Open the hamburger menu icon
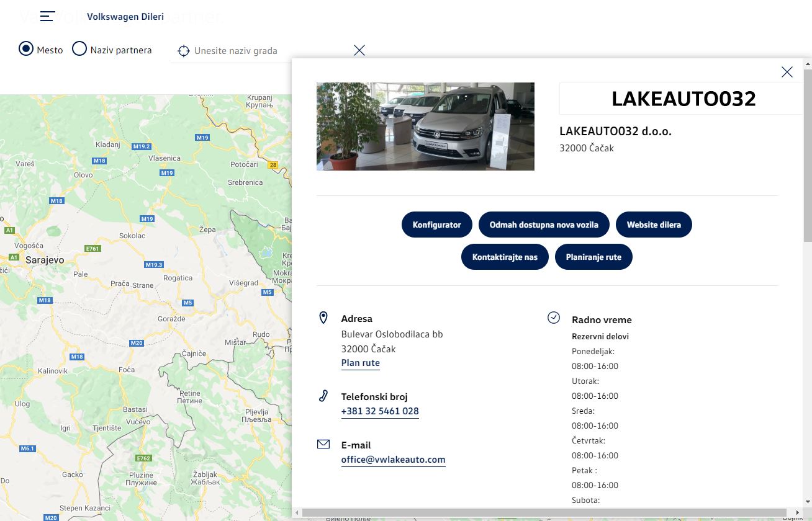The image size is (812, 521). tap(48, 17)
